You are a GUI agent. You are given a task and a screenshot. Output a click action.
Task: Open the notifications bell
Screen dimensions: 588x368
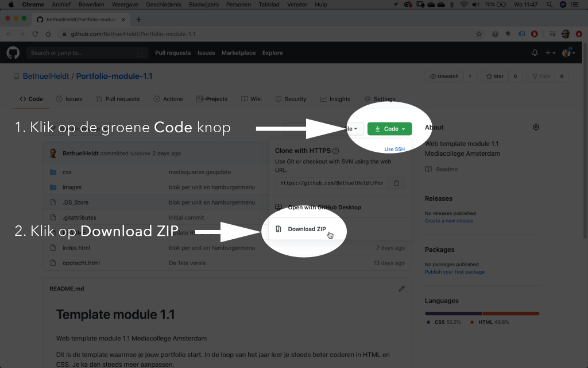pyautogui.click(x=535, y=53)
